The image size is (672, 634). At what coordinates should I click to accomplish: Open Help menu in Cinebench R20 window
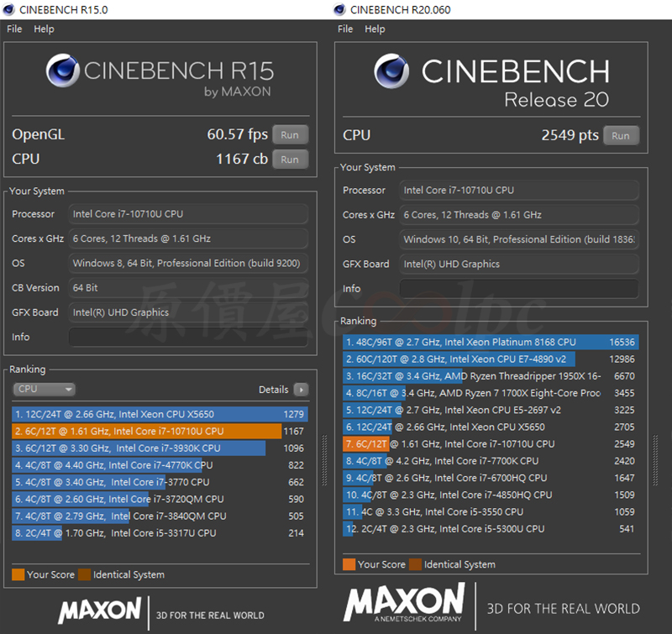375,29
